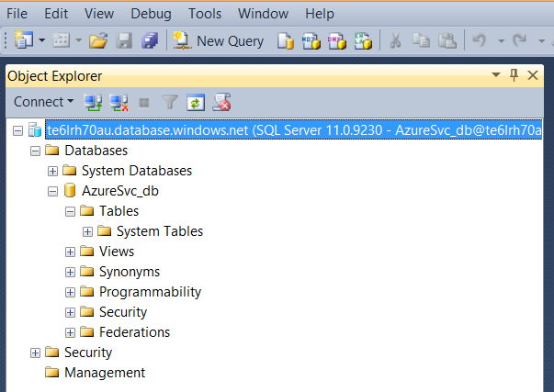This screenshot has height=392, width=554.
Task: Select the Views folder
Action: pos(117,252)
